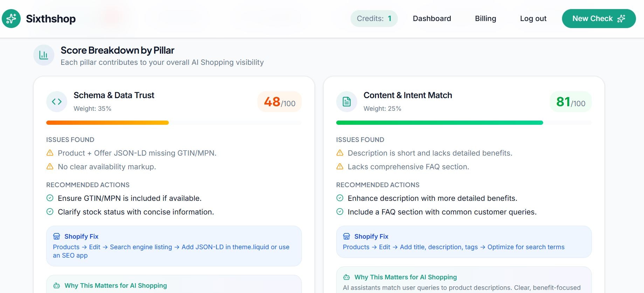Click check icon beside Clarify stock status action

(50, 212)
